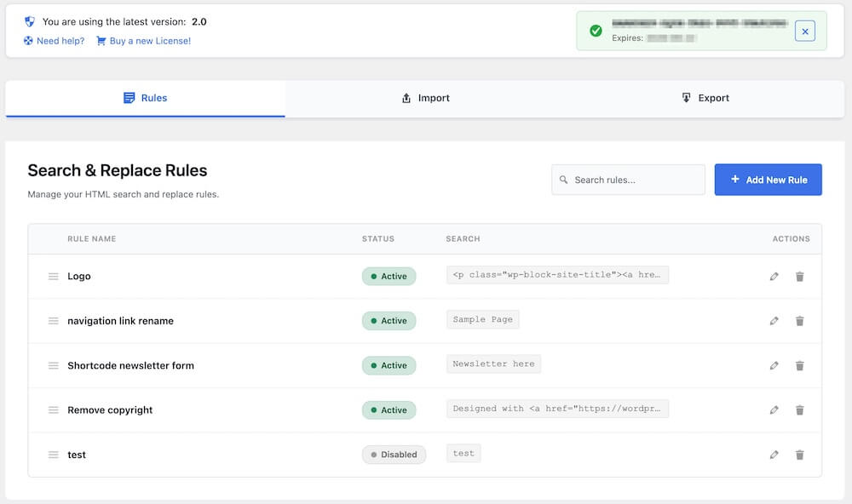Toggle Disabled status badge of test rule
Screen dimensions: 852x504
(x=393, y=455)
